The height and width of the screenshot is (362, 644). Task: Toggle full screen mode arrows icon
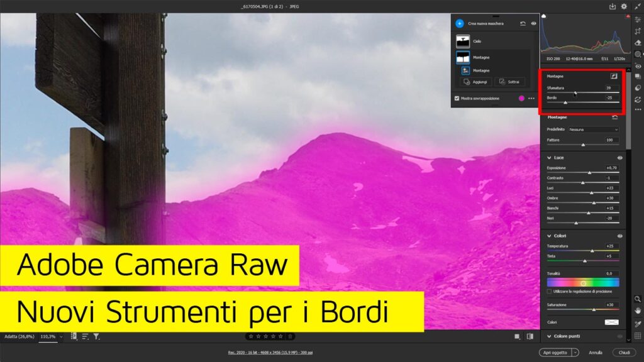coord(638,6)
